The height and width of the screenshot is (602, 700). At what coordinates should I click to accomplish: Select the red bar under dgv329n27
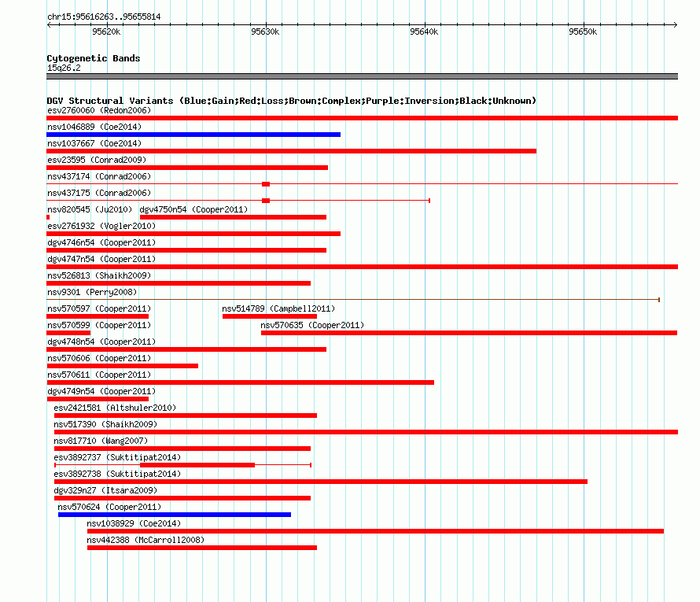tap(182, 498)
